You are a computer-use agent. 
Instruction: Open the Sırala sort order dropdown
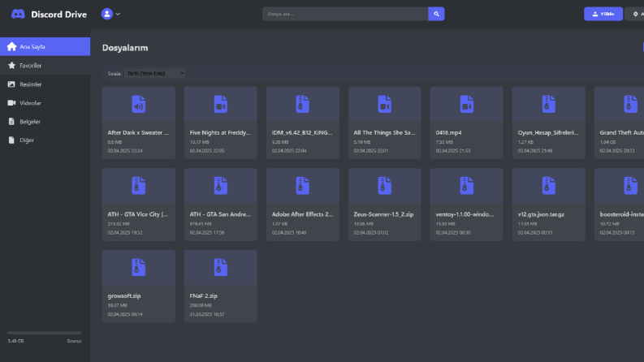pos(154,73)
